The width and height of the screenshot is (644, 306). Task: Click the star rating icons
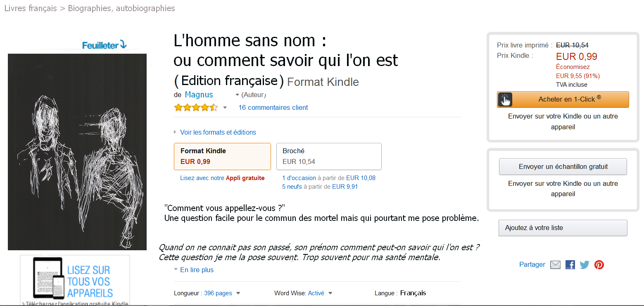coord(196,108)
